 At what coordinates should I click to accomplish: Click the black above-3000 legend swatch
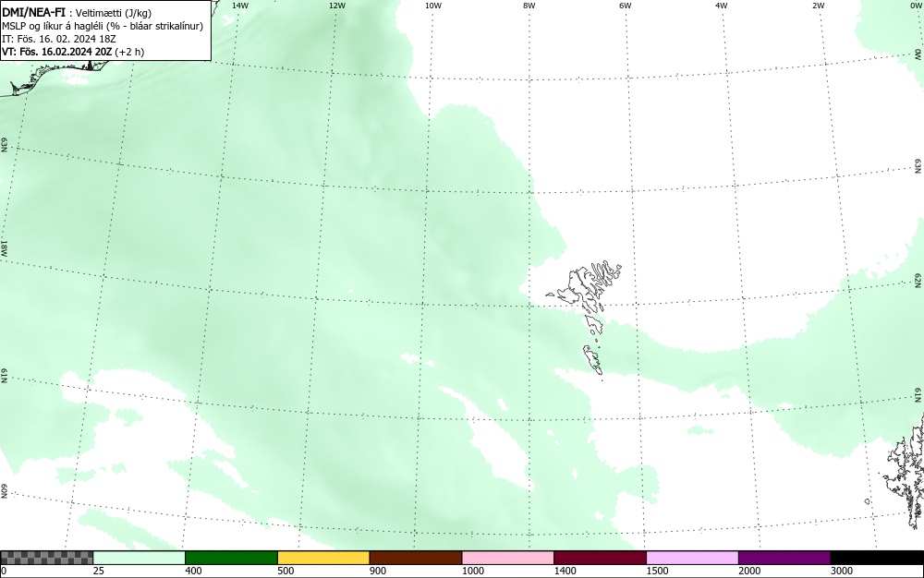[877, 558]
